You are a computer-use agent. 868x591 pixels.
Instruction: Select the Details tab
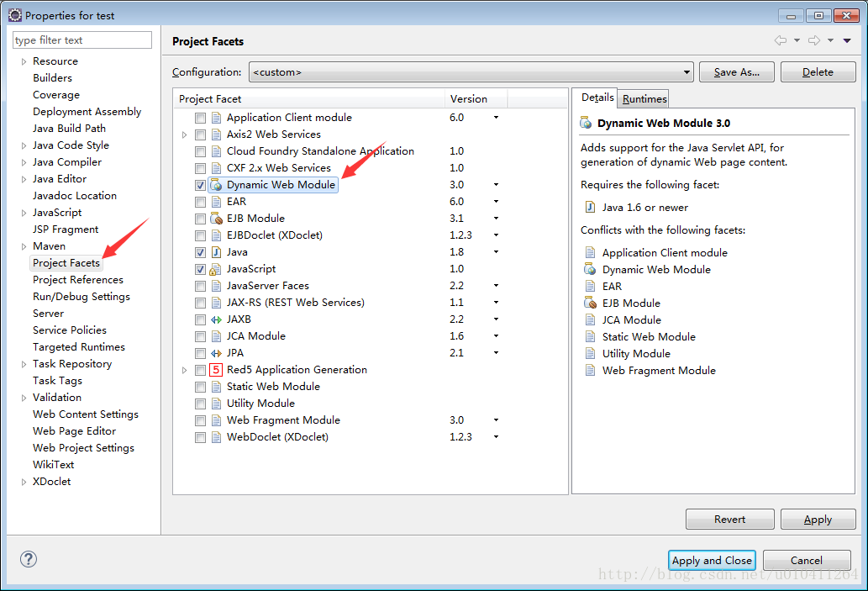coord(597,98)
